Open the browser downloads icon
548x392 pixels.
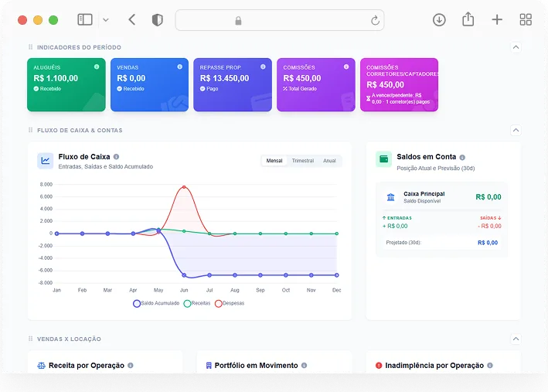[439, 20]
